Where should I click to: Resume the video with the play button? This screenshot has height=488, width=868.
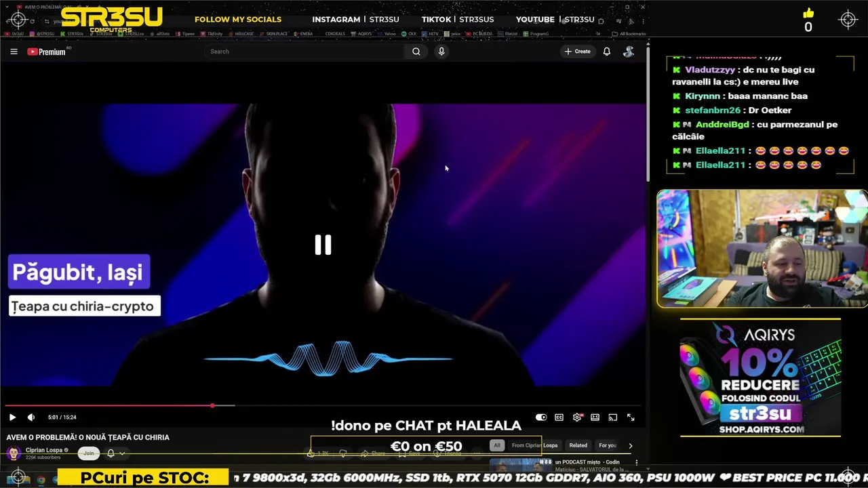point(12,418)
